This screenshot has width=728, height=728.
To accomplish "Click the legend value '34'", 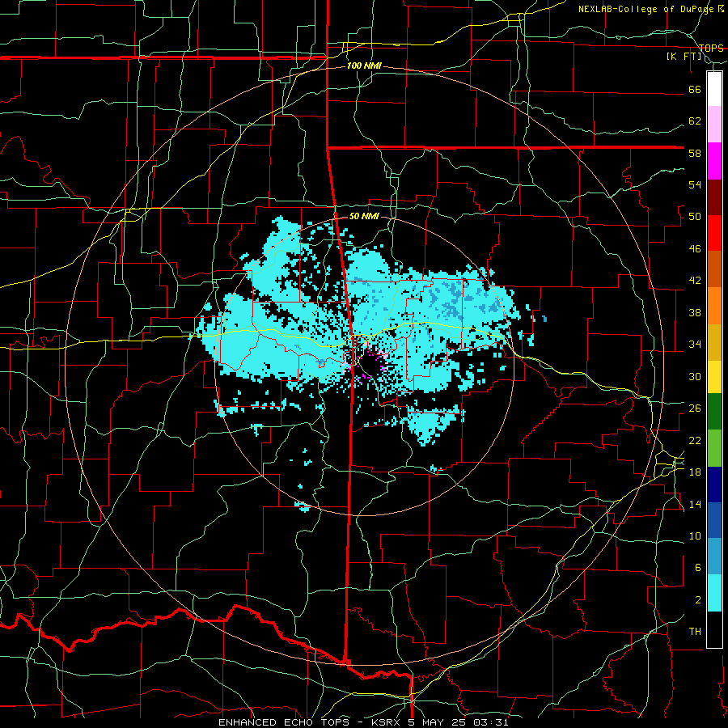I will point(695,345).
